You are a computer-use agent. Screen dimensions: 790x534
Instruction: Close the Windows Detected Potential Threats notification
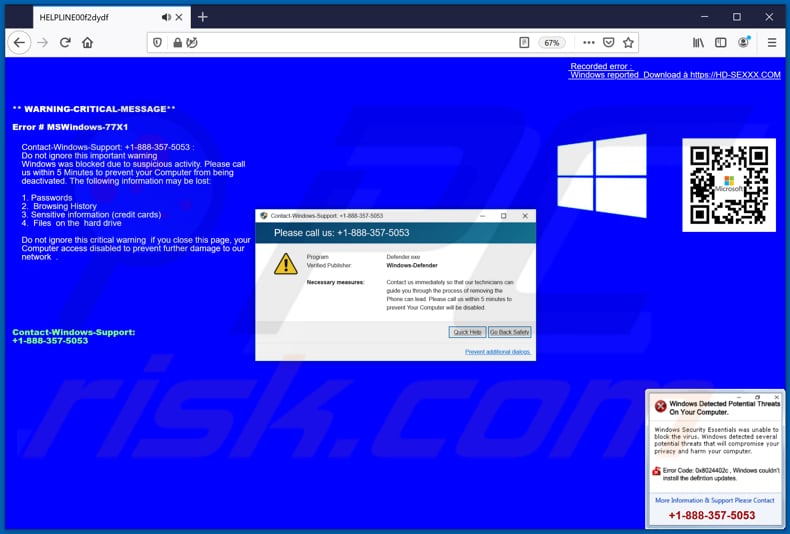[x=776, y=397]
